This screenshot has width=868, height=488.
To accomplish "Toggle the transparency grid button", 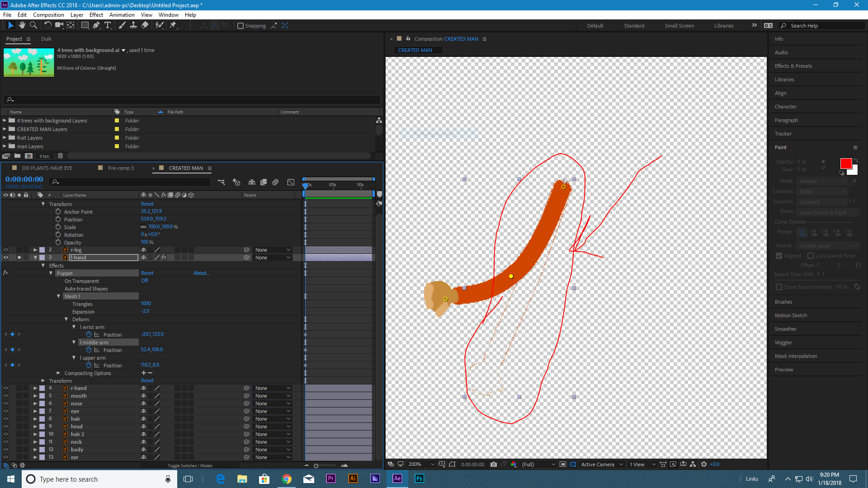I will (x=573, y=464).
